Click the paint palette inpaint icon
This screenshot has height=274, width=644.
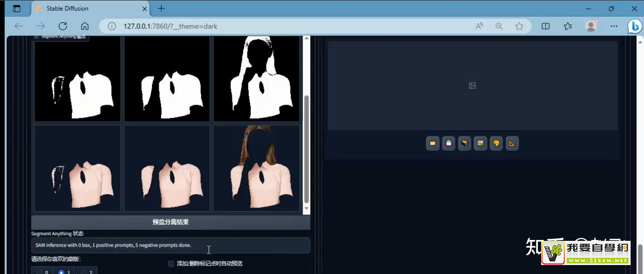(496, 143)
